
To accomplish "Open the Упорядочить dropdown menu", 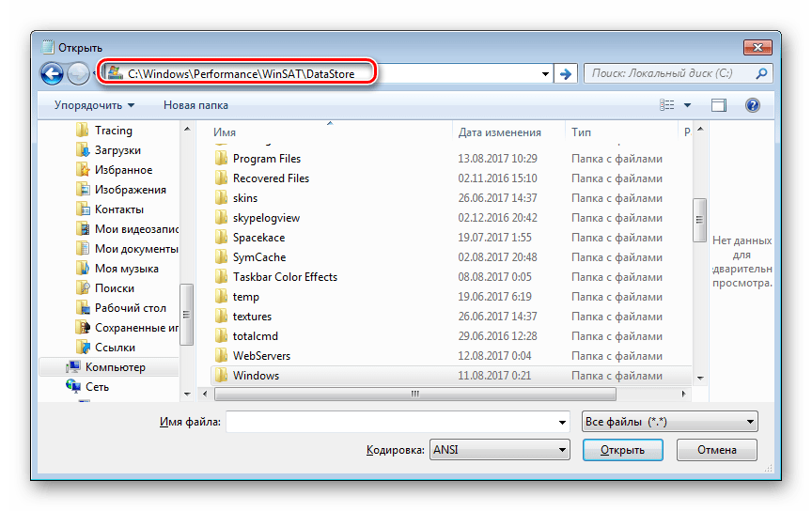I will point(94,105).
